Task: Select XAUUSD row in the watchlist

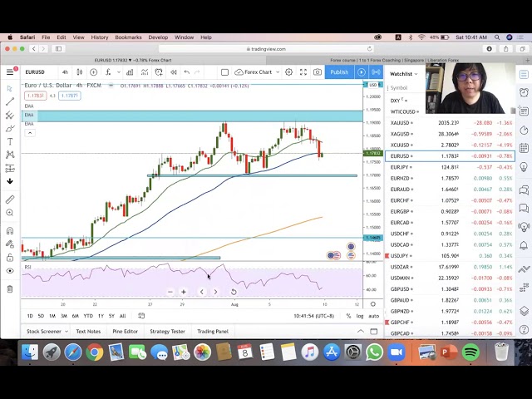Action: [x=449, y=123]
